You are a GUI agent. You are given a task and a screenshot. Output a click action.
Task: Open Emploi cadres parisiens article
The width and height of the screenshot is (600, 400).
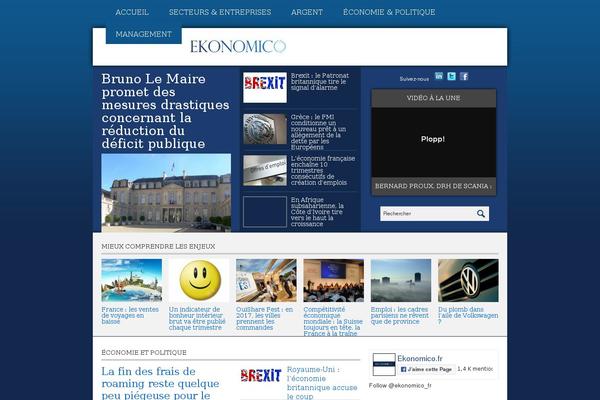click(x=400, y=315)
